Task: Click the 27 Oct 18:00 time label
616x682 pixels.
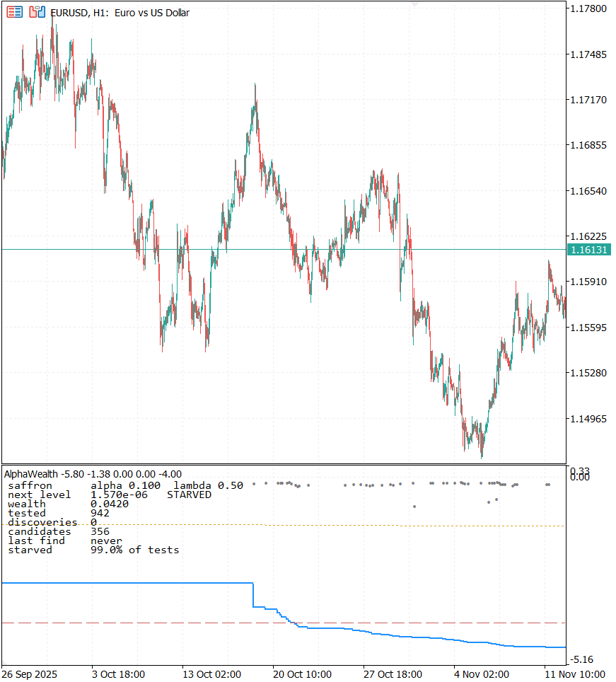Action: (x=393, y=674)
